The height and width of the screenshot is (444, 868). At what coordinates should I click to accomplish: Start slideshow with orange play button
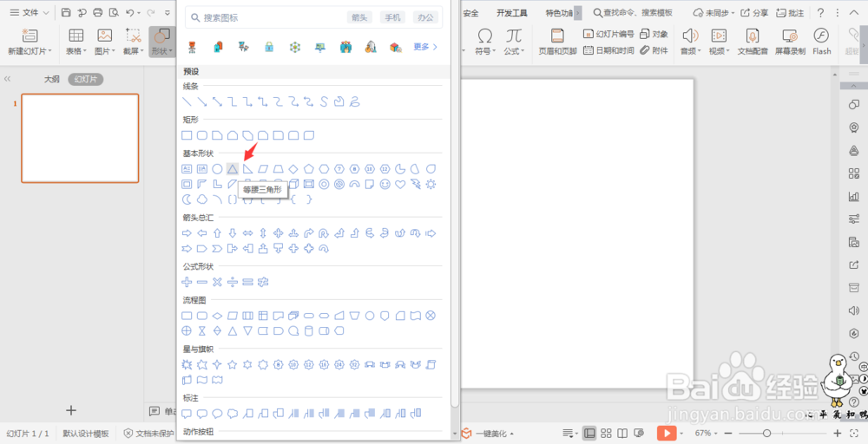667,433
